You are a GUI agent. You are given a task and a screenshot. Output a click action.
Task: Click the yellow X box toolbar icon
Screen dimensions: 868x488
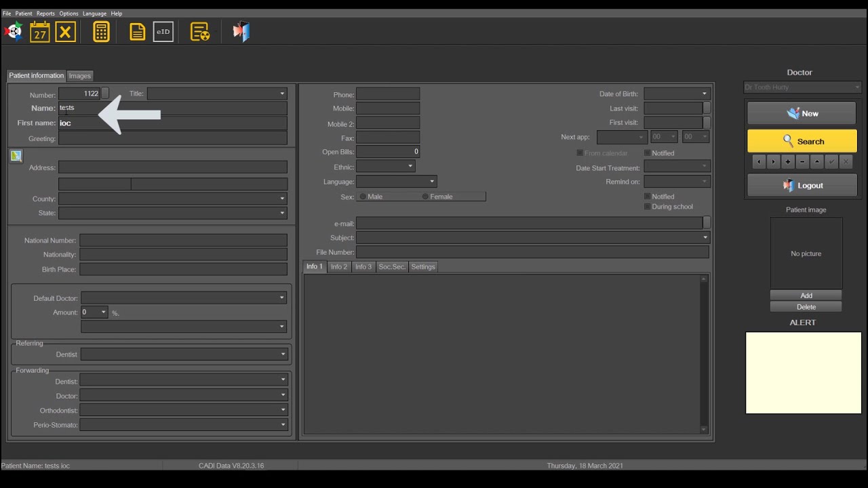pyautogui.click(x=65, y=32)
